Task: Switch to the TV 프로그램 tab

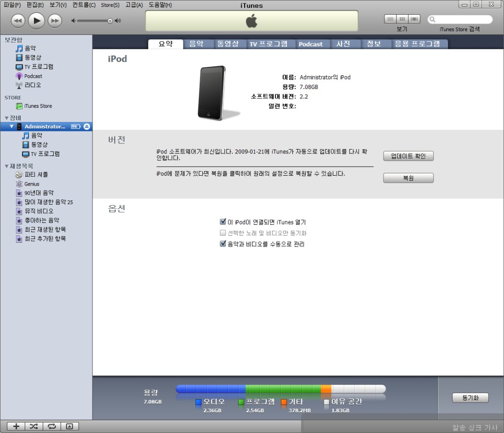Action: [x=269, y=44]
